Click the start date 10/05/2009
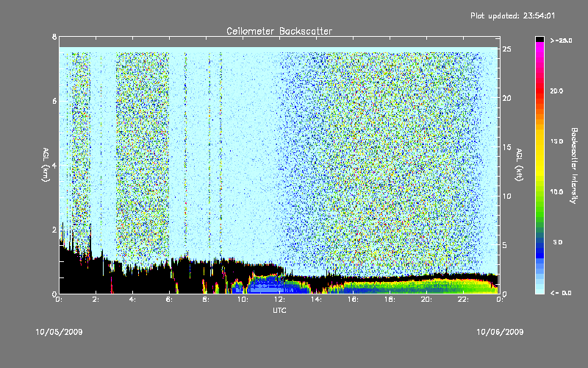Viewport: 588px width, 368px height. 60,332
